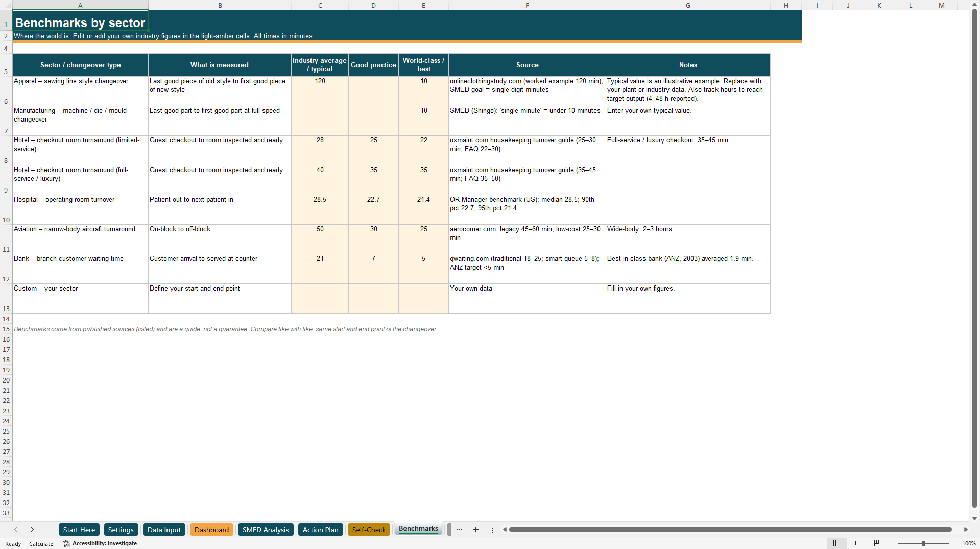Select column F header
The image size is (980, 549).
click(527, 5)
